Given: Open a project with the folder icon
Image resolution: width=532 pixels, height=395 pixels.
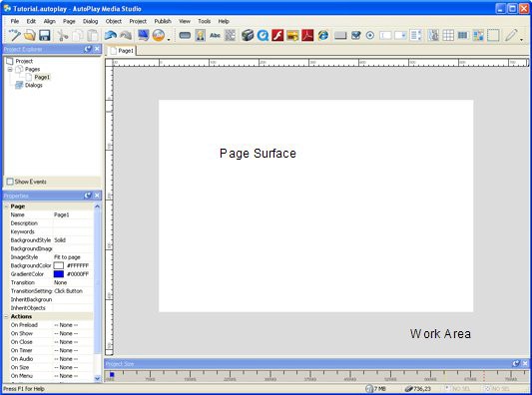Looking at the screenshot, I should [30, 35].
